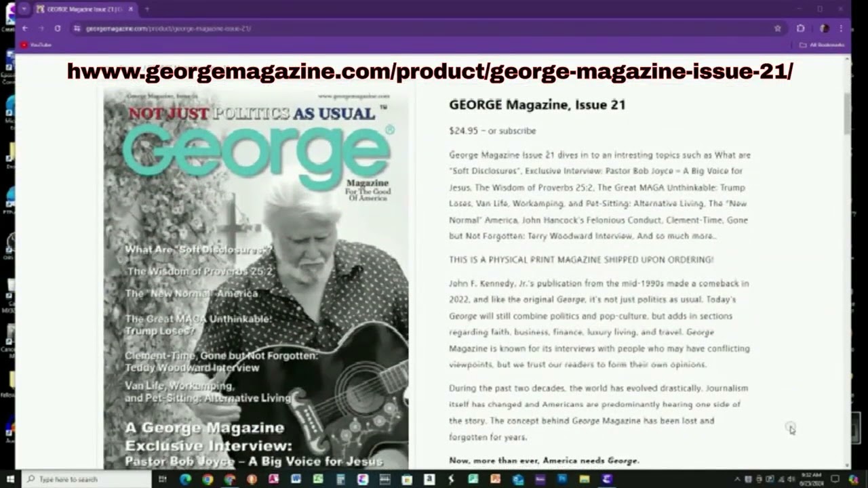Open the Windows Start menu
This screenshot has height=488, width=868.
click(10, 479)
